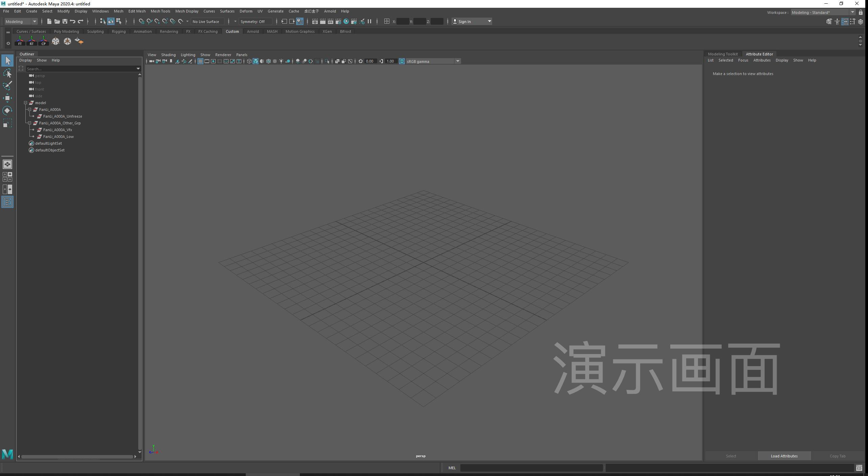Open the Outliner Show menu

click(42, 60)
